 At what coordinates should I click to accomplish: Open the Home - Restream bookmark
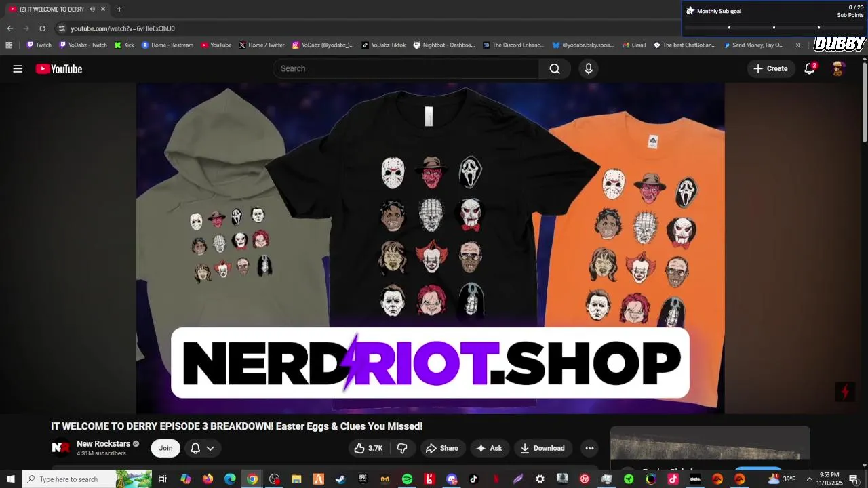[x=167, y=45]
